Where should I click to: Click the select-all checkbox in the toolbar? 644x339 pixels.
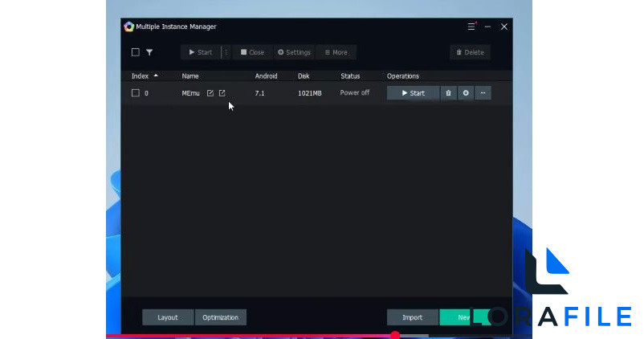[x=136, y=52]
